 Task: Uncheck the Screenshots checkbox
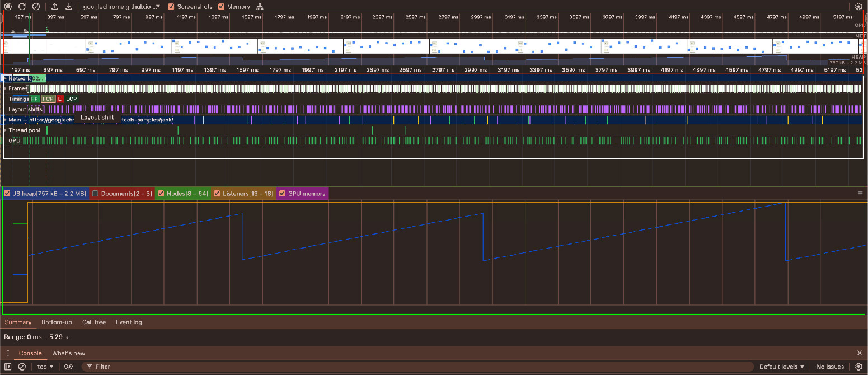coord(171,7)
